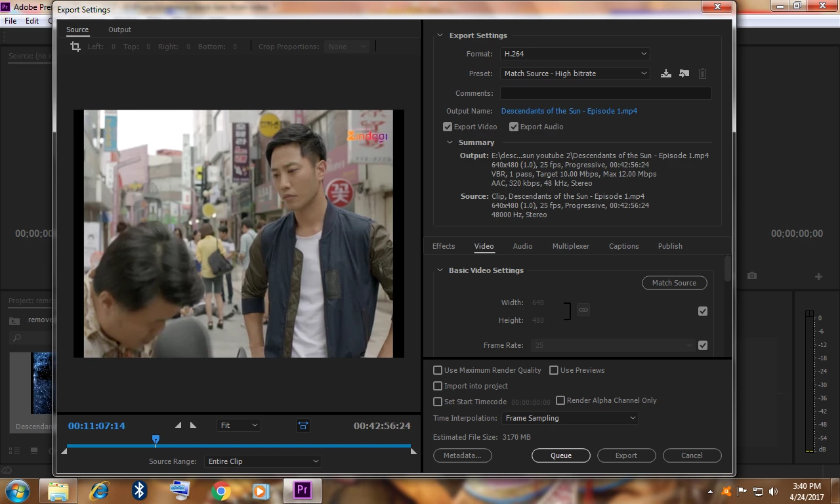The height and width of the screenshot is (504, 840).
Task: Open the Preset dropdown
Action: [x=575, y=73]
